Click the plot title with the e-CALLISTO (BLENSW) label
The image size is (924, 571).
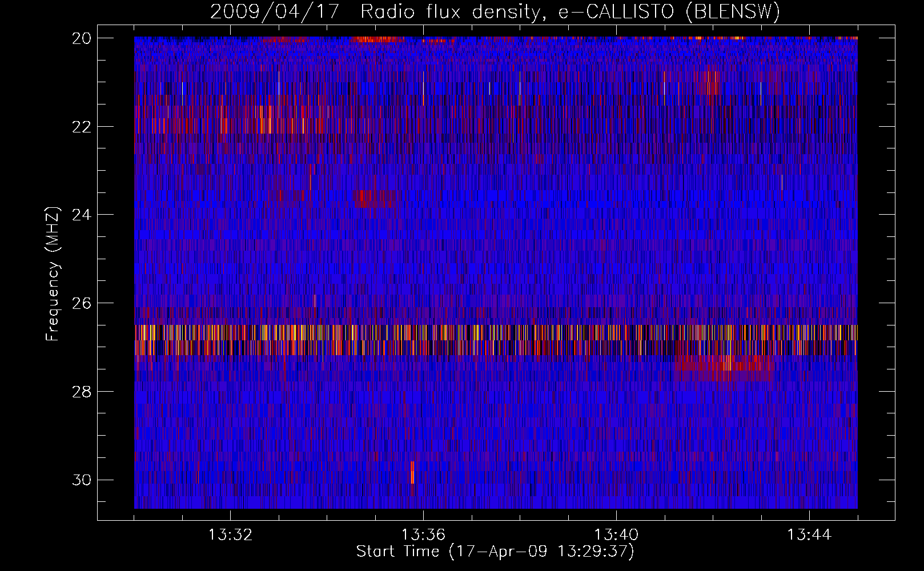tap(495, 11)
